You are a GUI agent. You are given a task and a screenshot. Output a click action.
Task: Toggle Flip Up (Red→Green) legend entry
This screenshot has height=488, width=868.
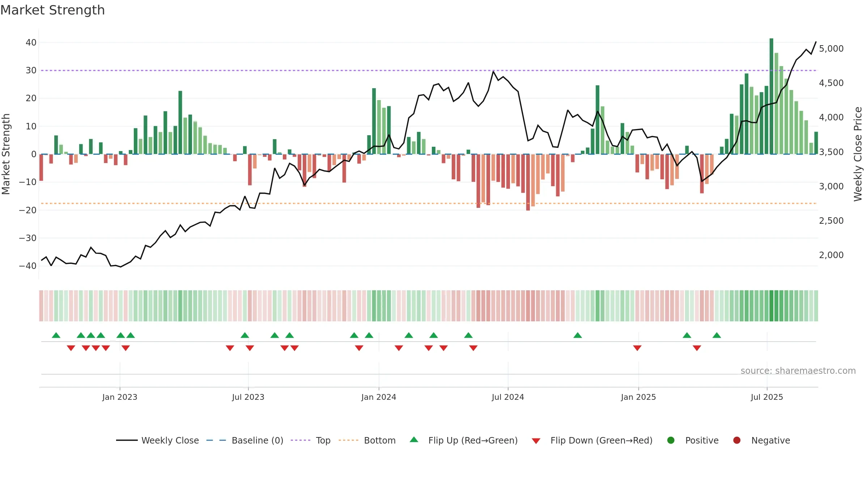(464, 440)
